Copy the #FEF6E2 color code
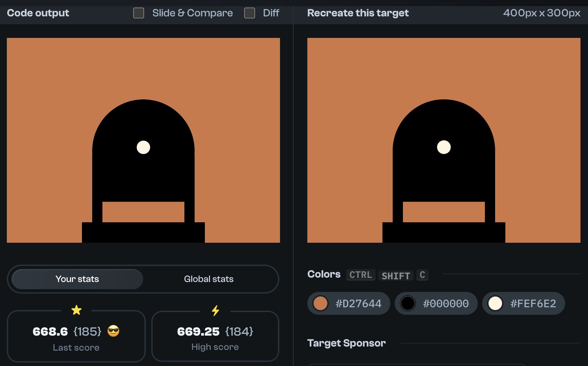This screenshot has height=366, width=588. click(533, 303)
